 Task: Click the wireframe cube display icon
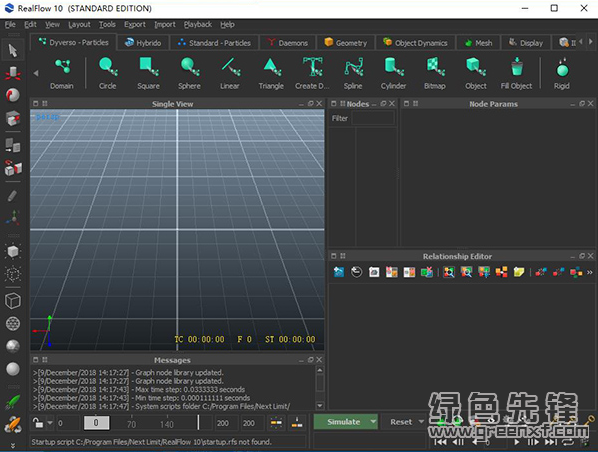click(13, 301)
